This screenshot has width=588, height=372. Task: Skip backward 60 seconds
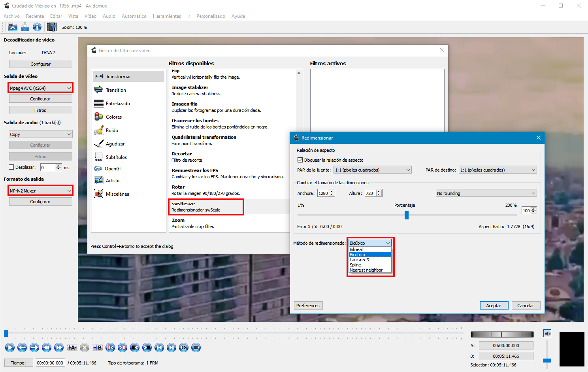pos(184,347)
